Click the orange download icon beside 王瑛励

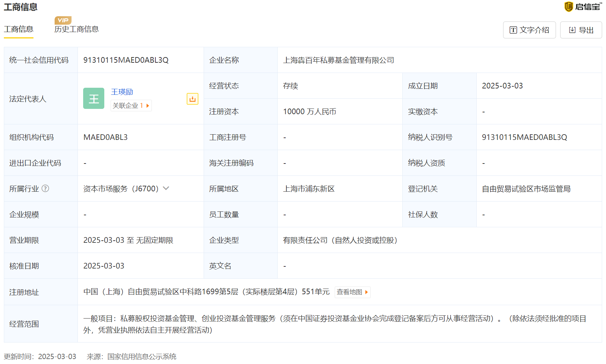(x=192, y=99)
